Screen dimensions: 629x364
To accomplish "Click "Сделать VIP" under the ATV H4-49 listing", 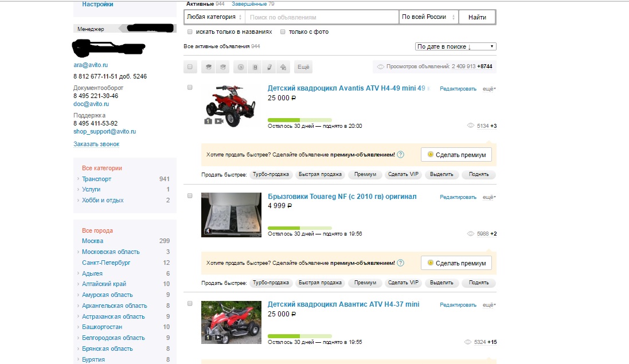I will point(403,174).
